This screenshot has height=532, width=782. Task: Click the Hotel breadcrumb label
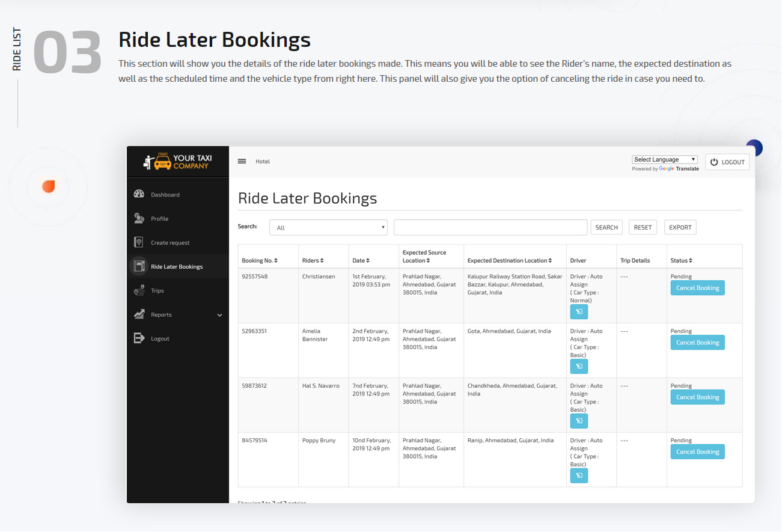[263, 161]
